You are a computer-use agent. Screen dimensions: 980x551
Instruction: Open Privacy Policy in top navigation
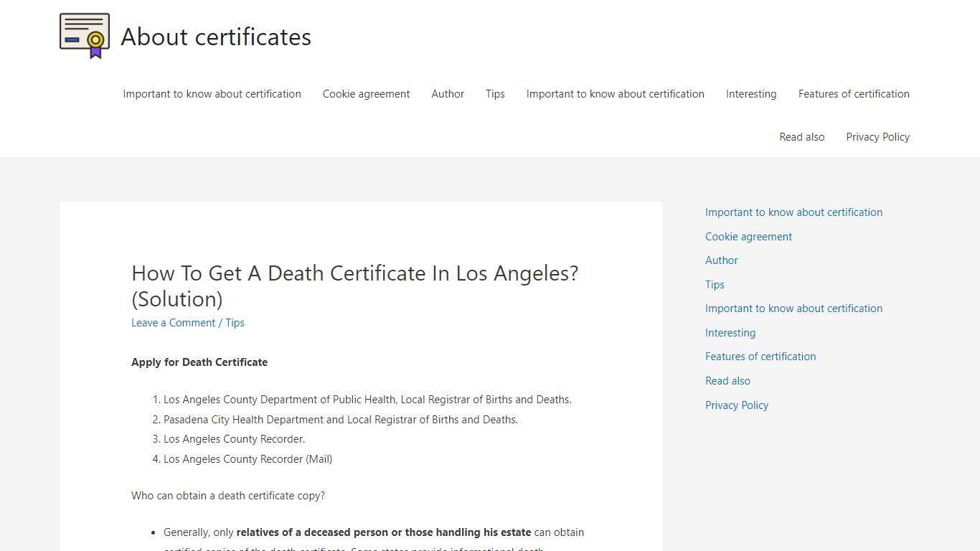877,137
